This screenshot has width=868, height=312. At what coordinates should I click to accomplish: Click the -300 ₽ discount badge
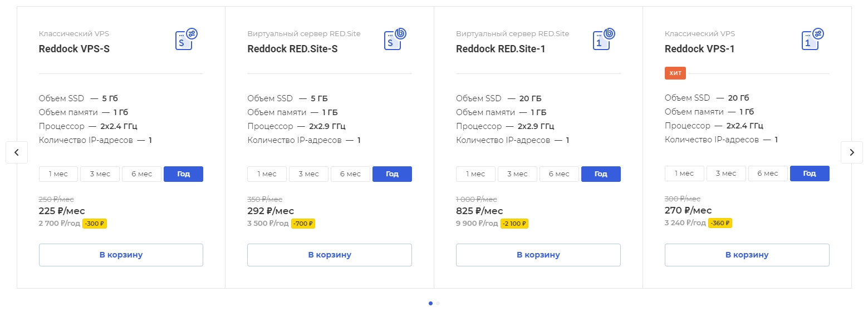(95, 224)
